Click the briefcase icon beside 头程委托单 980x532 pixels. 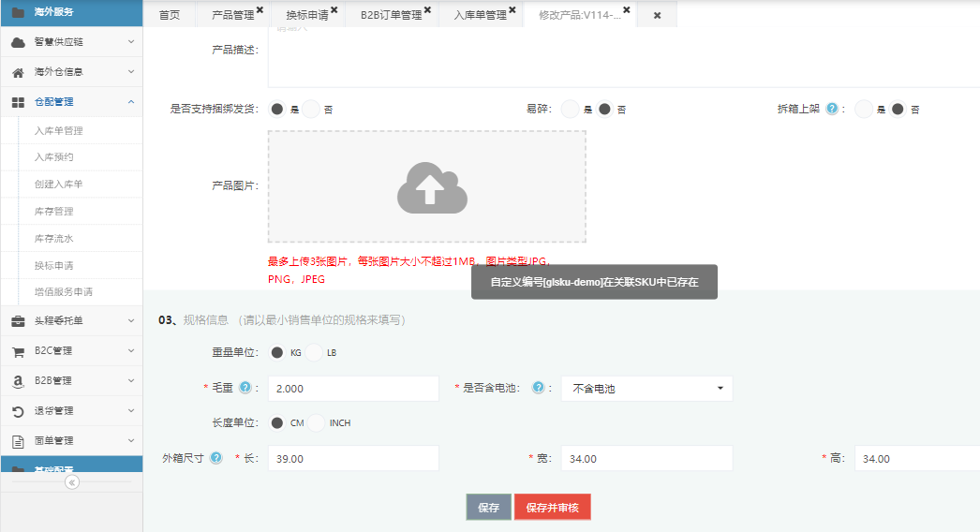[18, 320]
